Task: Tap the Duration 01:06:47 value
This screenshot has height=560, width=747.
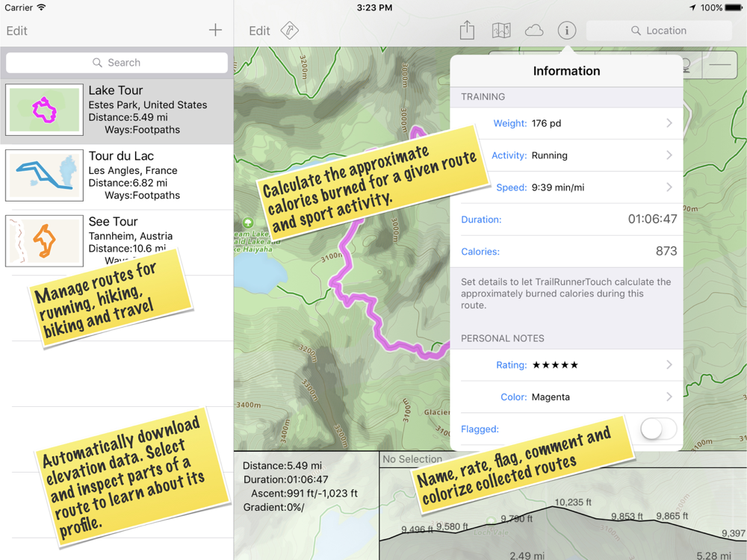Action: 652,219
